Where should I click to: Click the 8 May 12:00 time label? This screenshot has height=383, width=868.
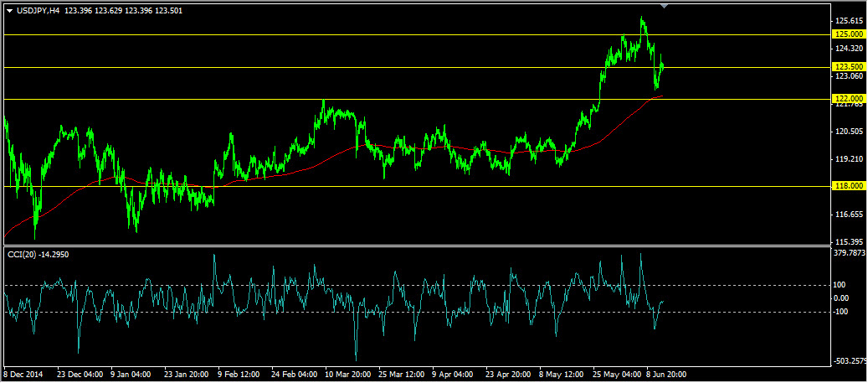click(x=562, y=374)
